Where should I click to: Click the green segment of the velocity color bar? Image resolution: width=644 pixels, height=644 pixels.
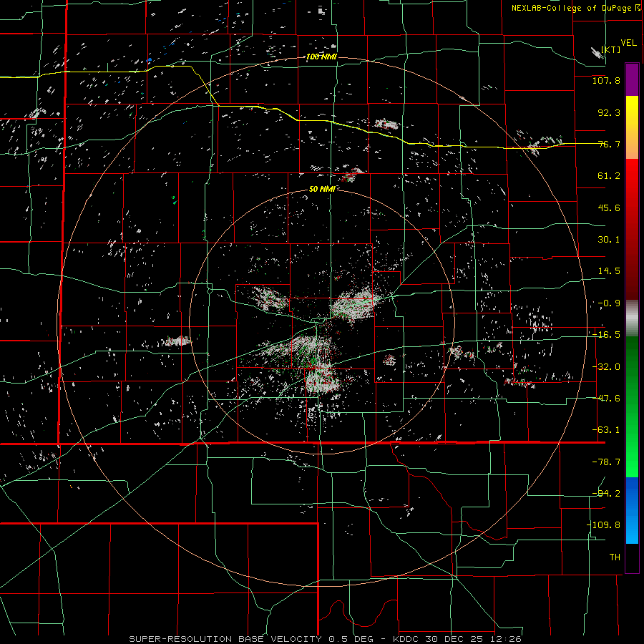632,406
